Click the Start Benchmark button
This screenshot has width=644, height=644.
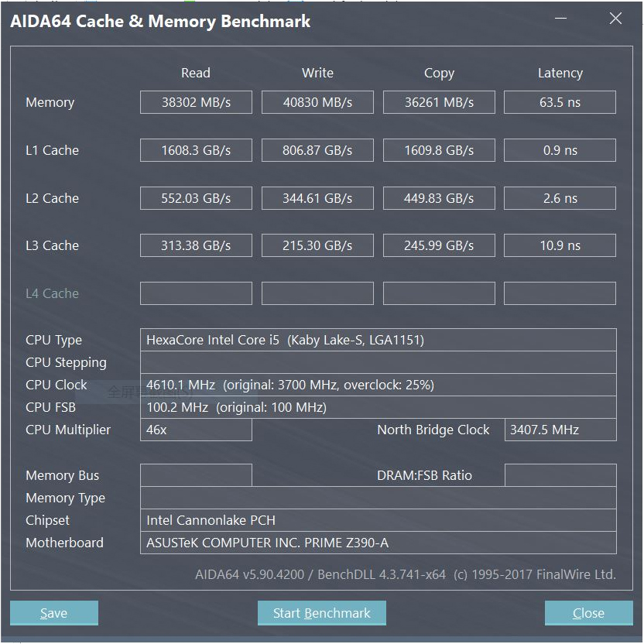click(321, 613)
